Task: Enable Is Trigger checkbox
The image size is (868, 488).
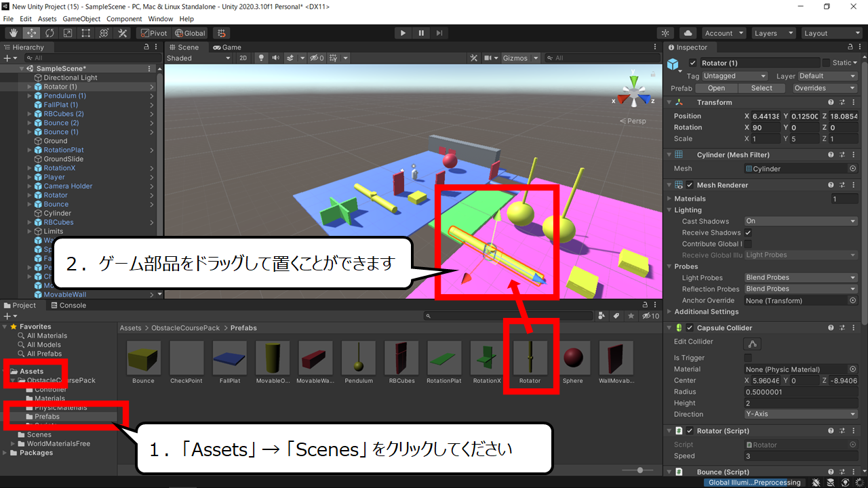Action: (748, 358)
